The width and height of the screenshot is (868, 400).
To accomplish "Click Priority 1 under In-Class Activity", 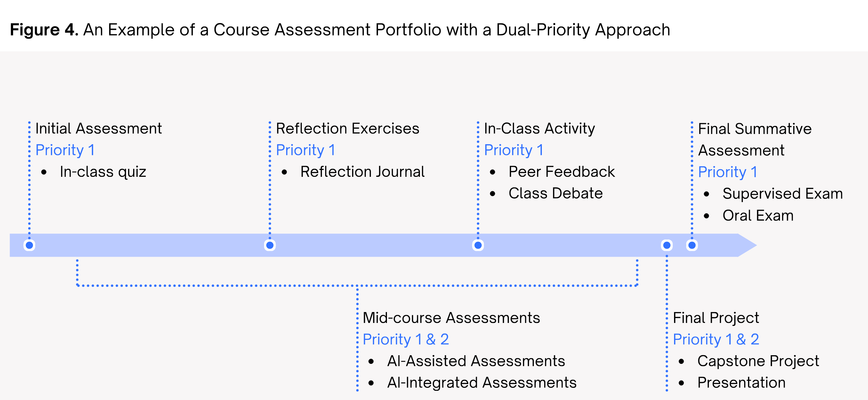I will coord(513,150).
